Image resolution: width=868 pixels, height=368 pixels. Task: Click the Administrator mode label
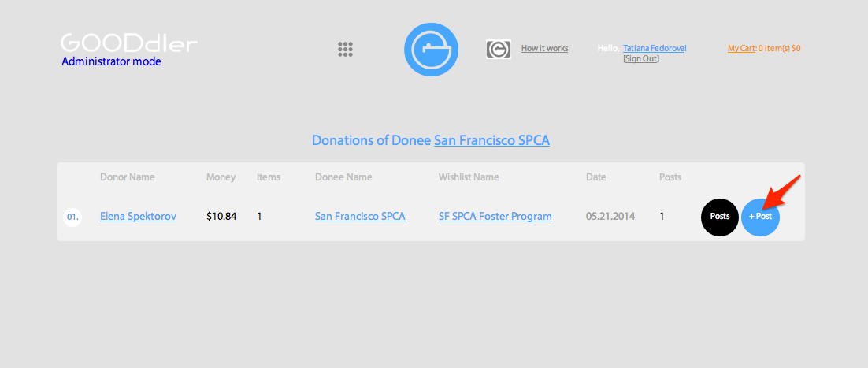click(x=111, y=61)
